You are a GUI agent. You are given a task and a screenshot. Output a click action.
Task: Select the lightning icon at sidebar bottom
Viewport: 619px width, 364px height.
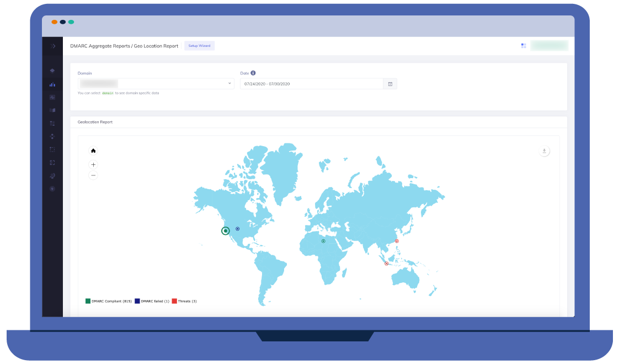52,189
